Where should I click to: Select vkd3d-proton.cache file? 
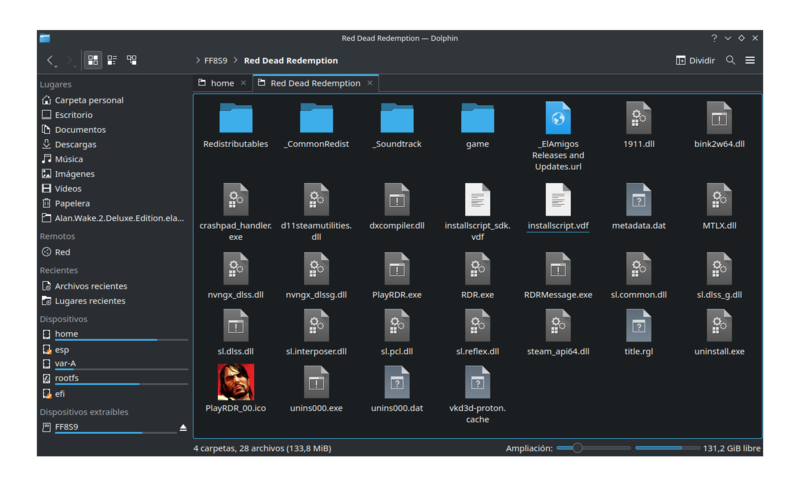click(x=478, y=395)
